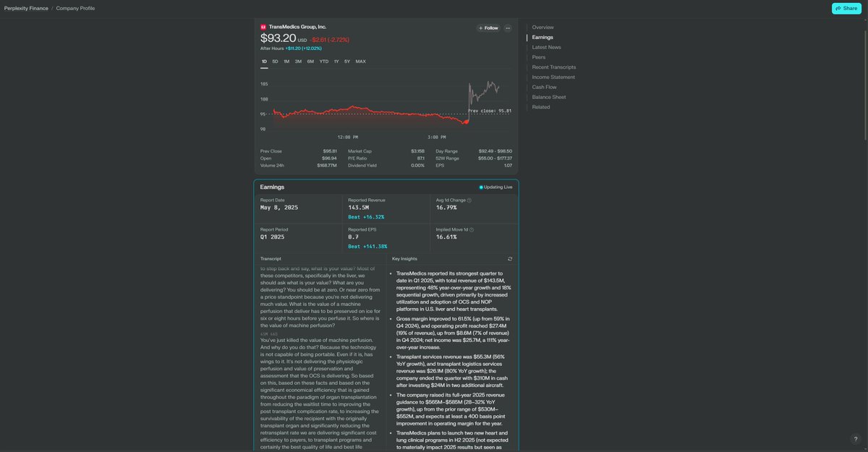Click info icon next to Implied Move 1d

coord(471,230)
